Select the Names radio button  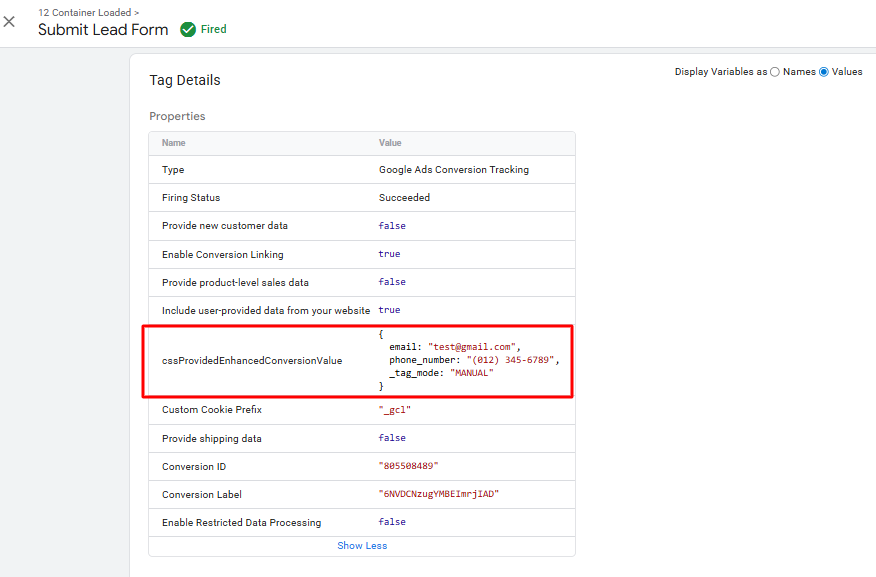pos(773,71)
